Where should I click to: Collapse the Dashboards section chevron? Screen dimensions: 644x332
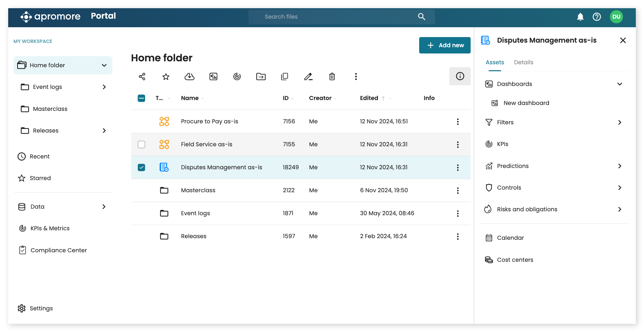(619, 84)
